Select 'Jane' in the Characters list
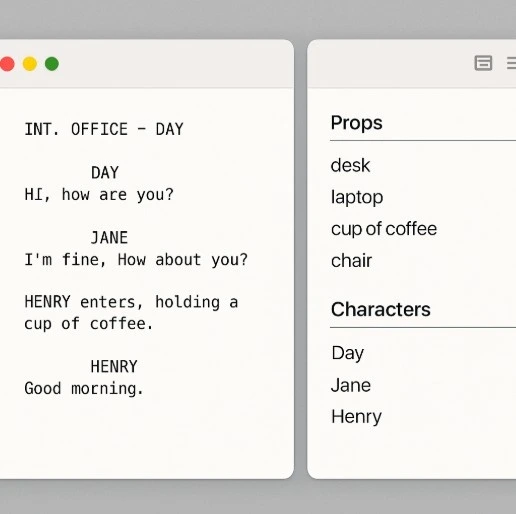 pyautogui.click(x=351, y=385)
